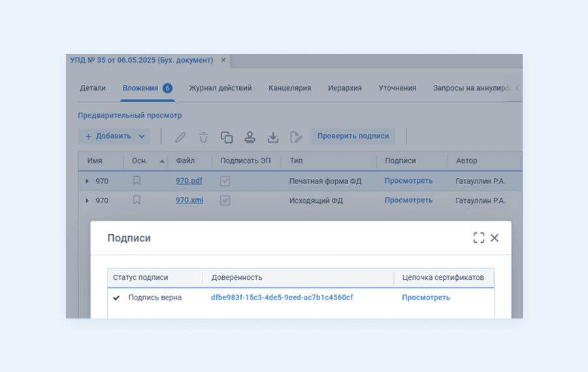Click Подпись верна status text
588x372 pixels.
click(x=155, y=298)
